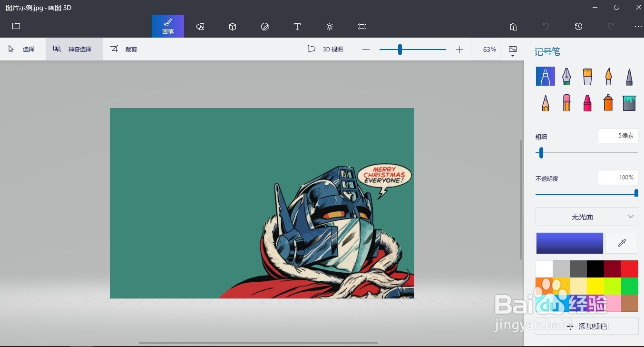Viewport: 644px width, 347px height.
Task: Select the Spray can tool
Action: [x=608, y=102]
